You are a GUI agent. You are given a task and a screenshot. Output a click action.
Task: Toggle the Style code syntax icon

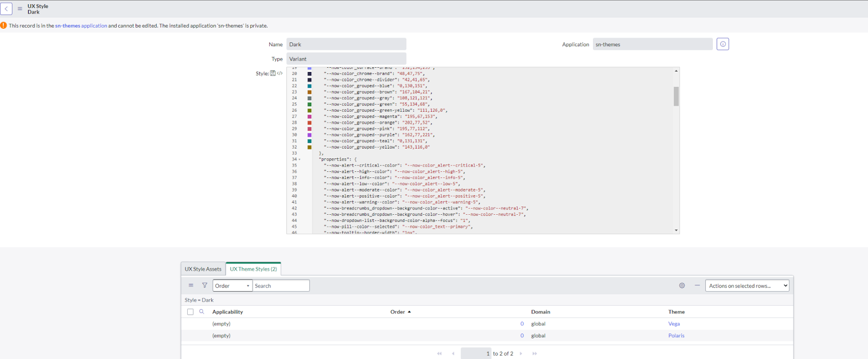coord(280,73)
